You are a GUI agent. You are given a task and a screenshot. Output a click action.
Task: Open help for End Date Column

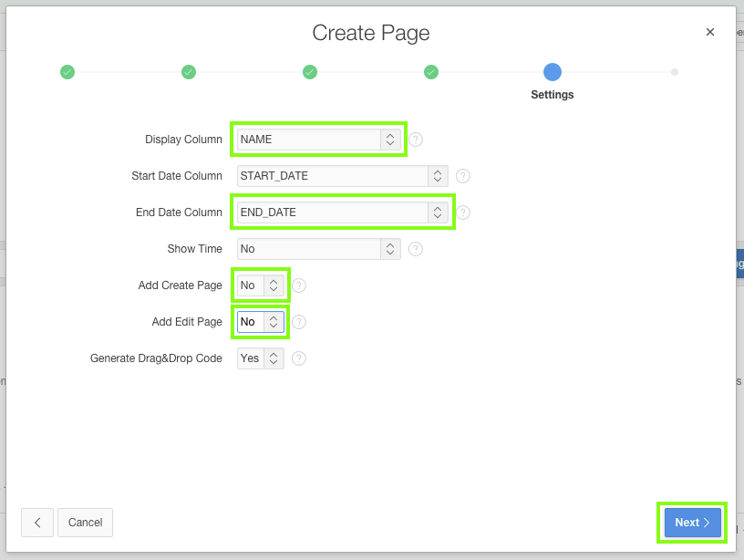[463, 213]
